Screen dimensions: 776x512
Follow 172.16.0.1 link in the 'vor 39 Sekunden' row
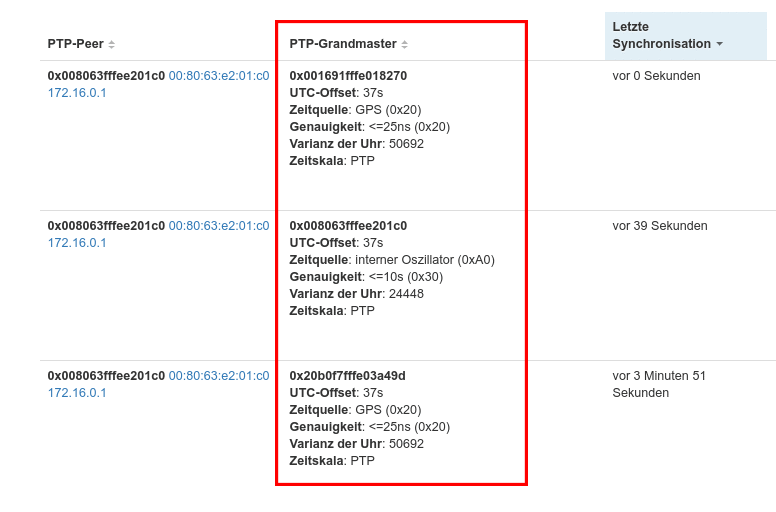click(x=77, y=243)
